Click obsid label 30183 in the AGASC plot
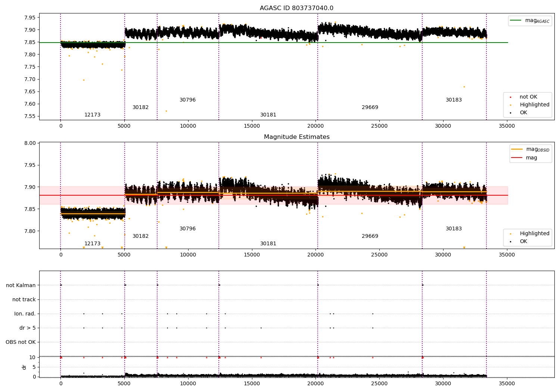 pyautogui.click(x=454, y=100)
